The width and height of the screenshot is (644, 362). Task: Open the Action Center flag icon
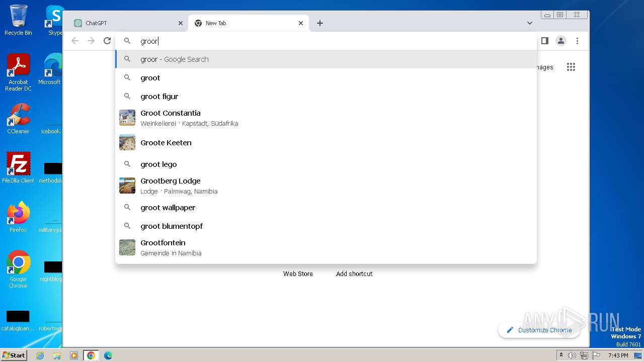(x=596, y=355)
